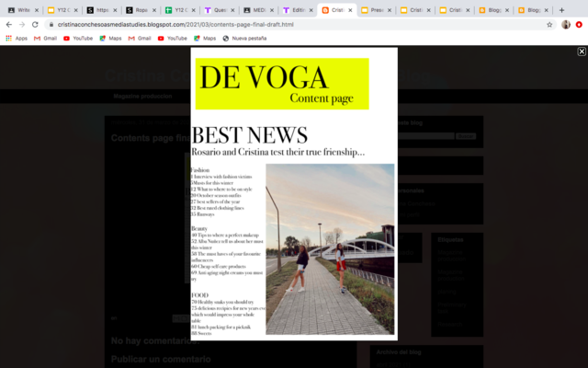
Task: Open a new browser tab
Action: pyautogui.click(x=561, y=10)
